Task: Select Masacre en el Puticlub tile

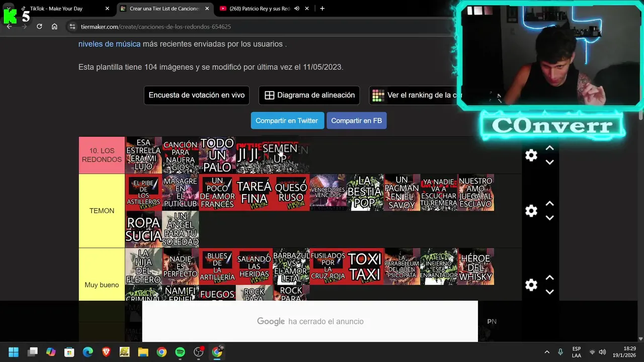Action: coord(181,193)
